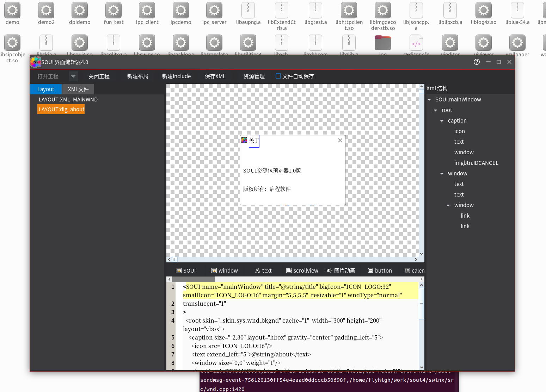The width and height of the screenshot is (546, 392).
Task: Open the demo desktop file
Action: (x=12, y=10)
